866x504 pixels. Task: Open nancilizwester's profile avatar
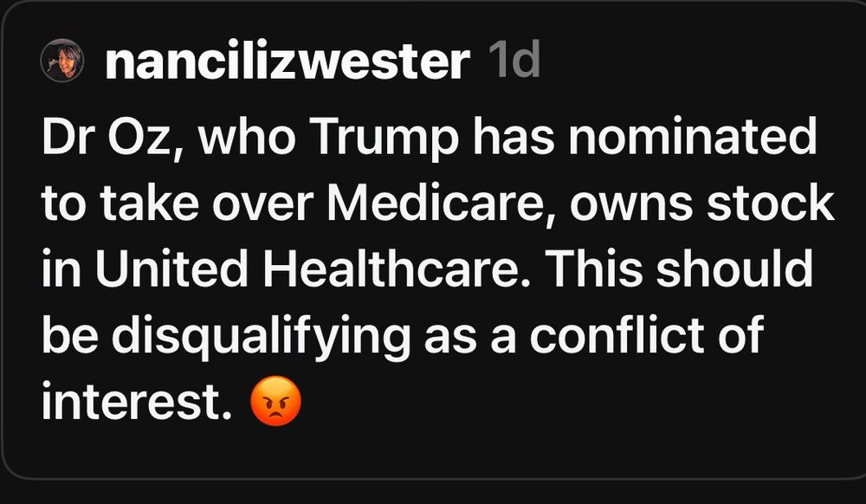pos(62,61)
